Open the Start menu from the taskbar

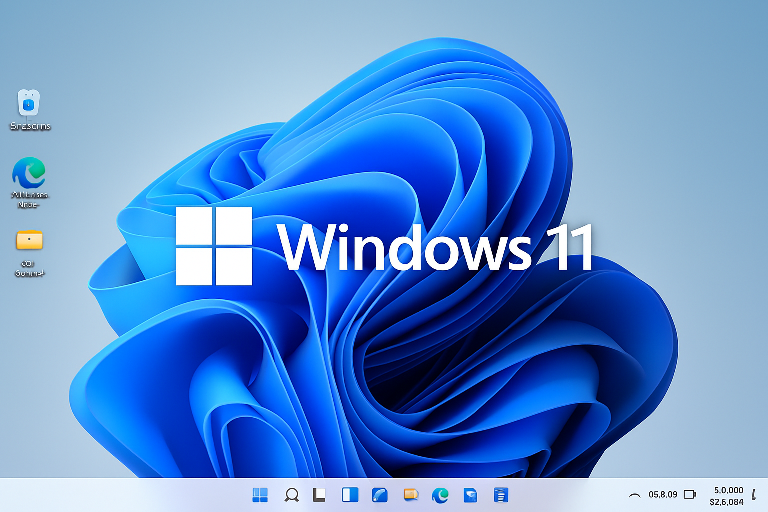point(260,495)
